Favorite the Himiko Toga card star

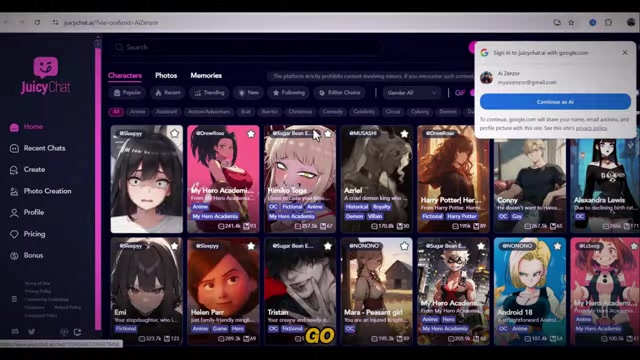tap(328, 133)
